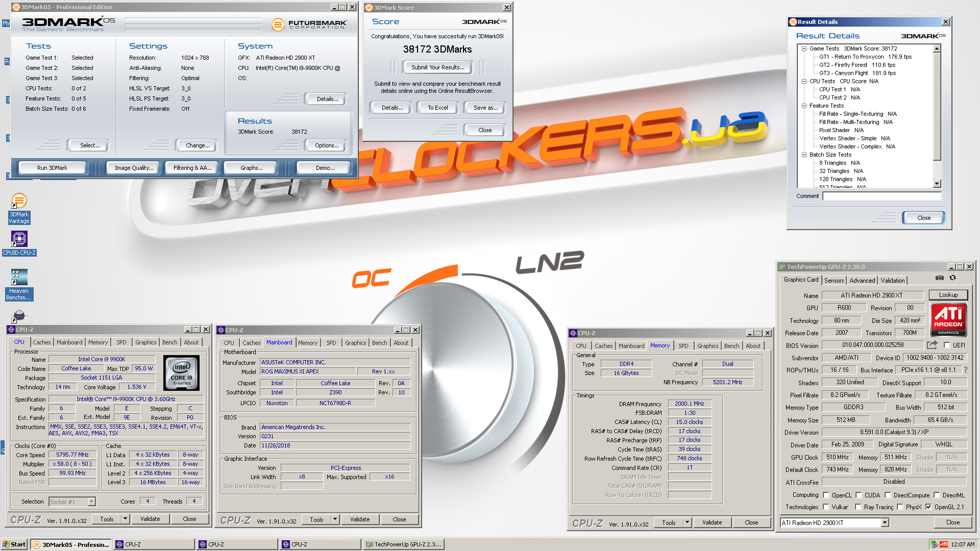This screenshot has width=980, height=551.
Task: Click Demo button in 3DMark05
Action: pos(325,168)
